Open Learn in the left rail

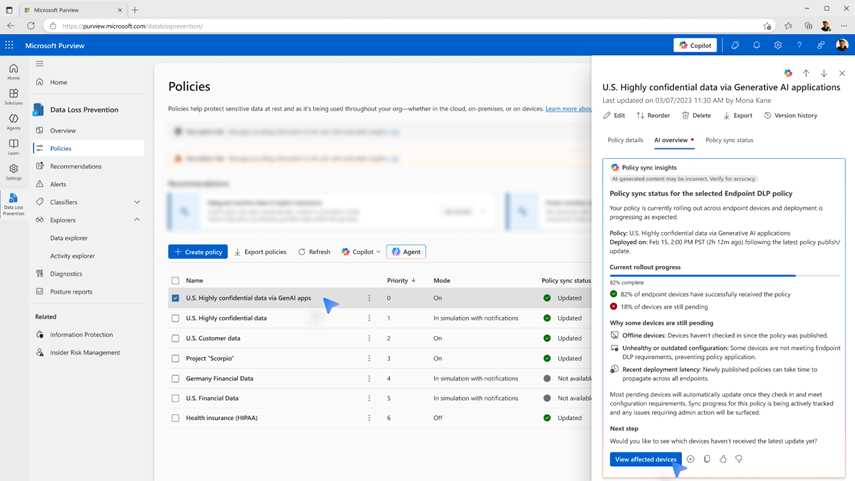(14, 147)
